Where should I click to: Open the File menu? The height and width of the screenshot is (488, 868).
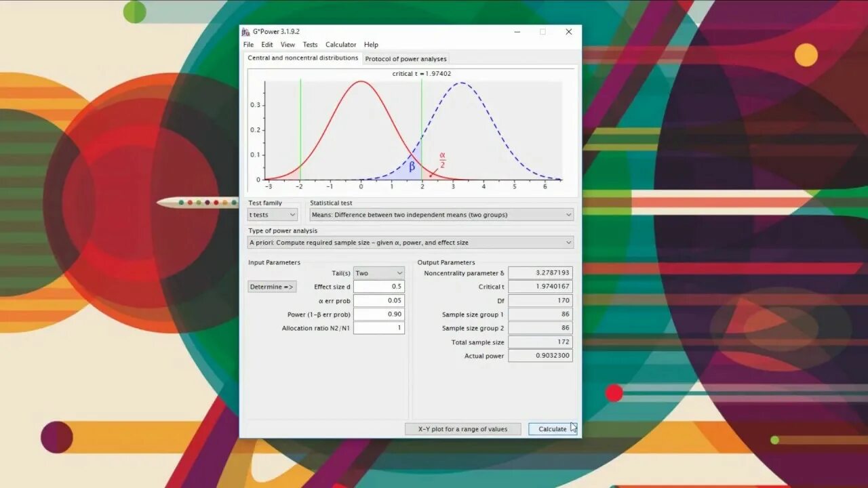point(249,45)
